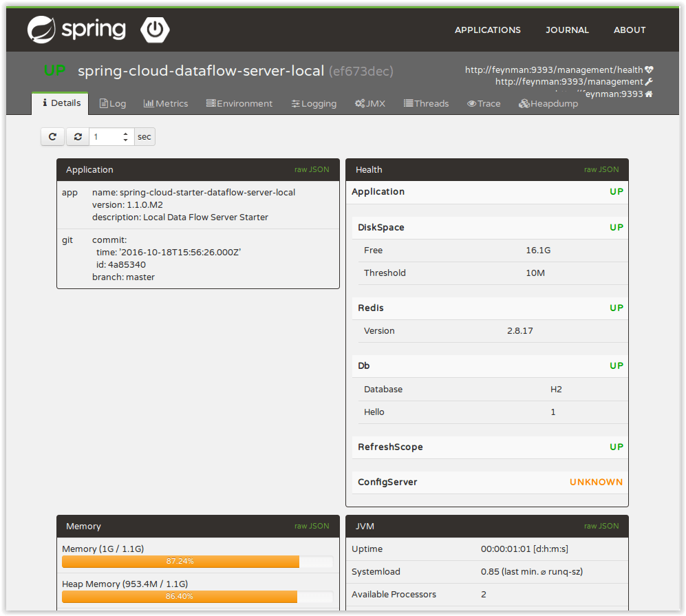
Task: Click the auto-refresh circular arrows icon
Action: 77,136
